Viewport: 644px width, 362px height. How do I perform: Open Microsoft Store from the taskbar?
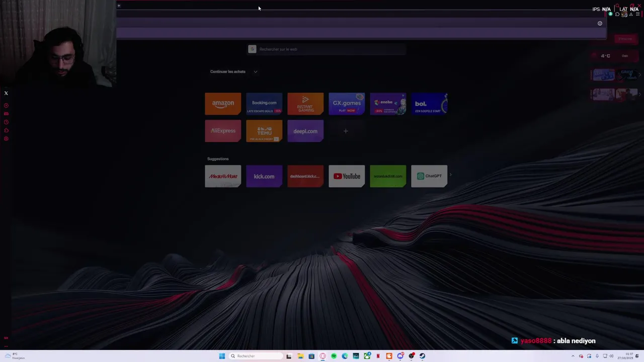(x=311, y=356)
